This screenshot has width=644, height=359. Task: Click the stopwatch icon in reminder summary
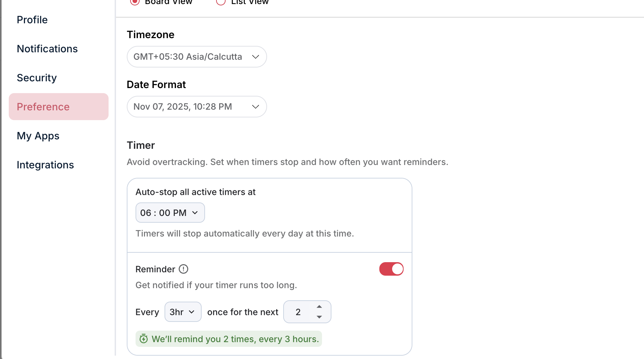coord(144,339)
